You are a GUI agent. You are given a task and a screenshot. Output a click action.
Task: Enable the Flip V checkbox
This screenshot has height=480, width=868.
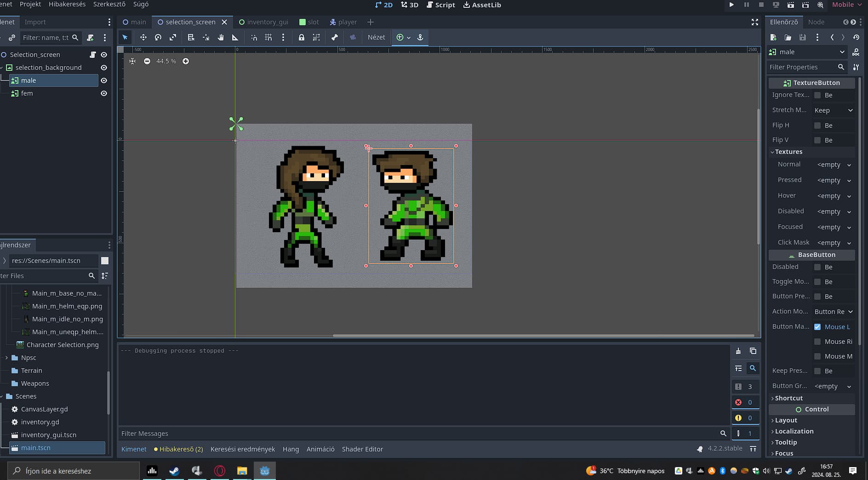[817, 140]
